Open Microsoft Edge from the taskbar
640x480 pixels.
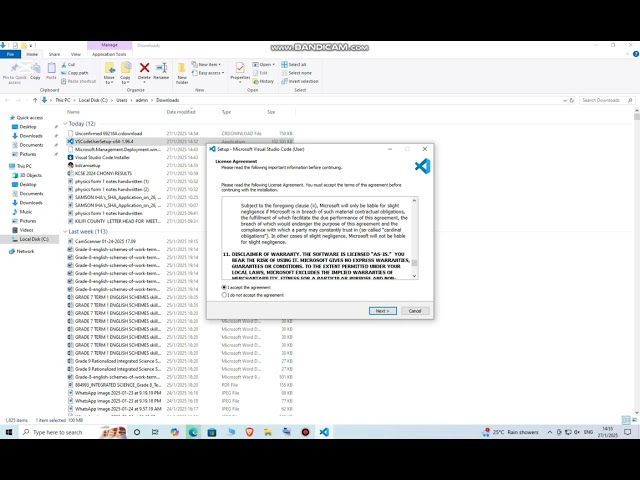(193, 432)
